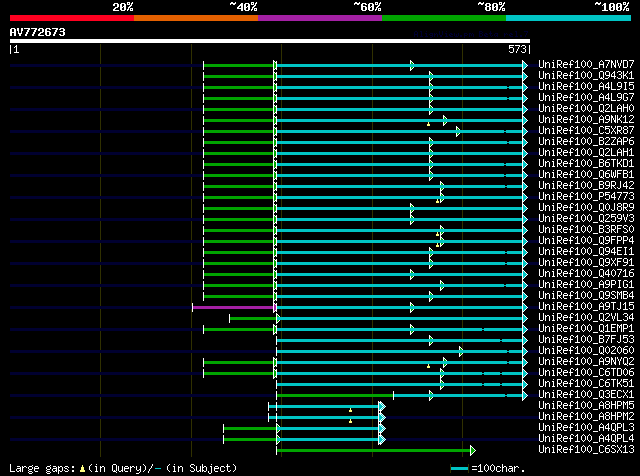Viewport: 640px width, 476px height.
Task: Select the UniRef100_Q2VL34 label
Action: (x=586, y=318)
